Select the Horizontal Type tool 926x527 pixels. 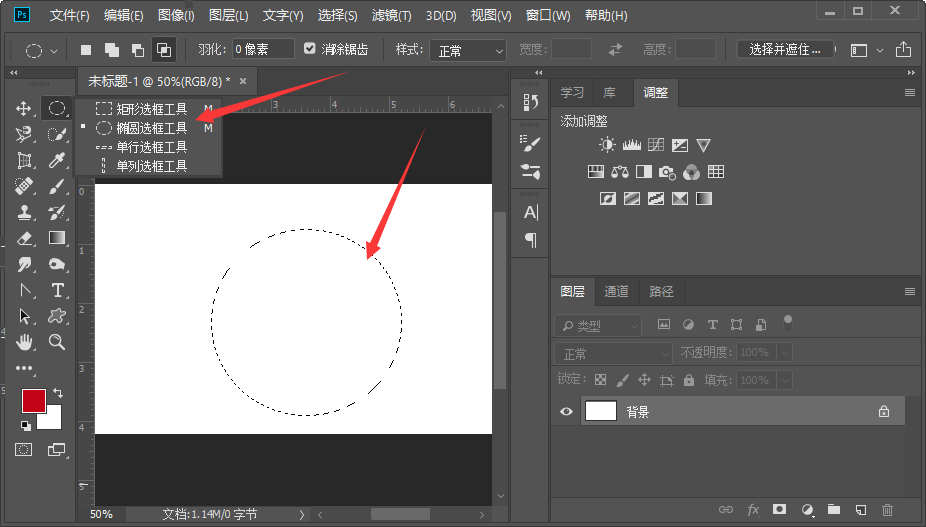click(57, 290)
